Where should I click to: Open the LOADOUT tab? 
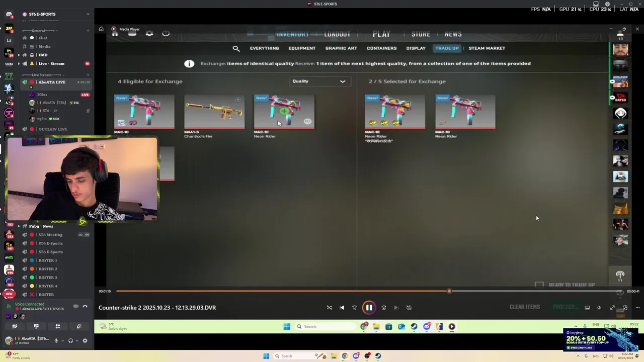(x=337, y=34)
